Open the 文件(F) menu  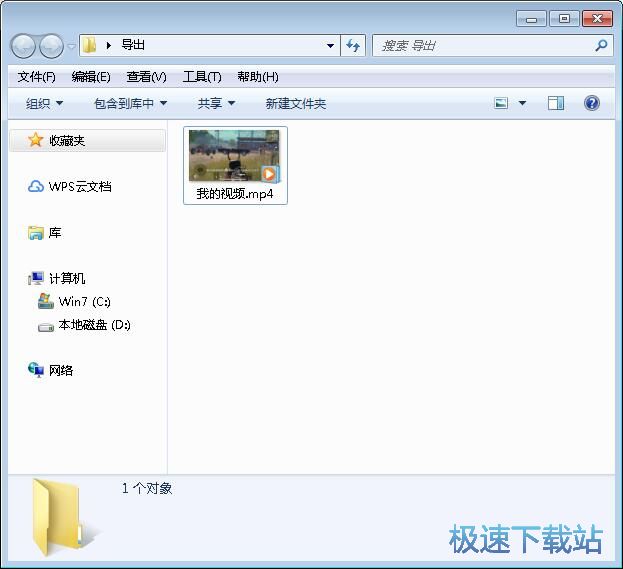coord(37,77)
